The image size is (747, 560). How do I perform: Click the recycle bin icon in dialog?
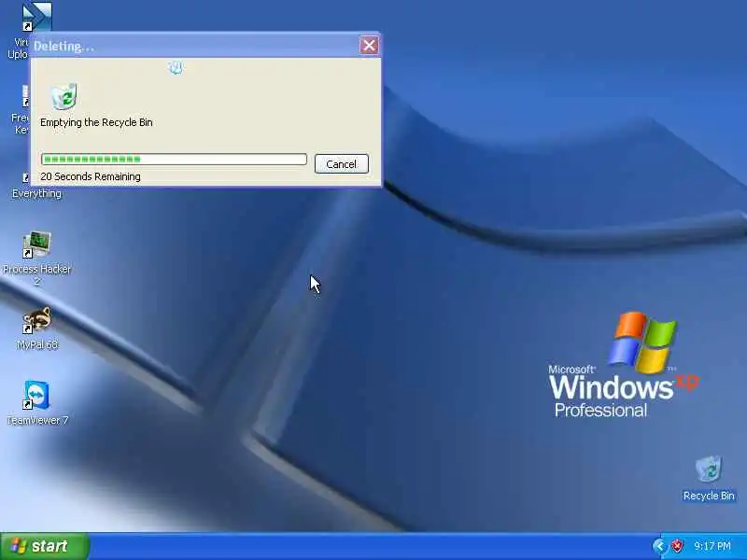pyautogui.click(x=64, y=97)
